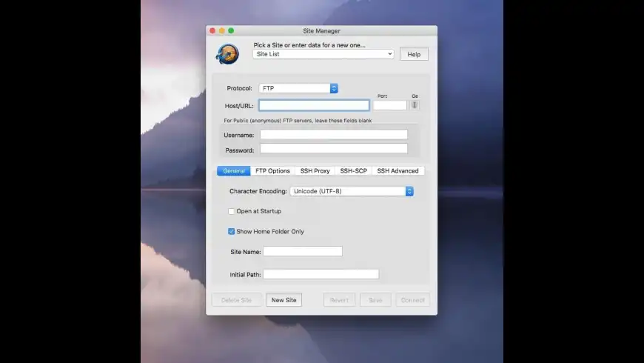Switch to the FTP Options tab
Viewport: 644px width, 363px height.
tap(272, 171)
